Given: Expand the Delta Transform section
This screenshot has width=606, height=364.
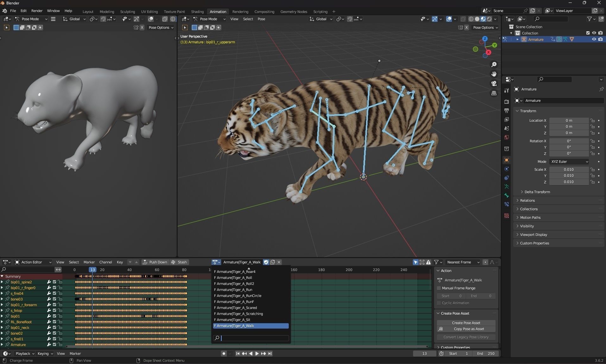Looking at the screenshot, I should tap(537, 192).
